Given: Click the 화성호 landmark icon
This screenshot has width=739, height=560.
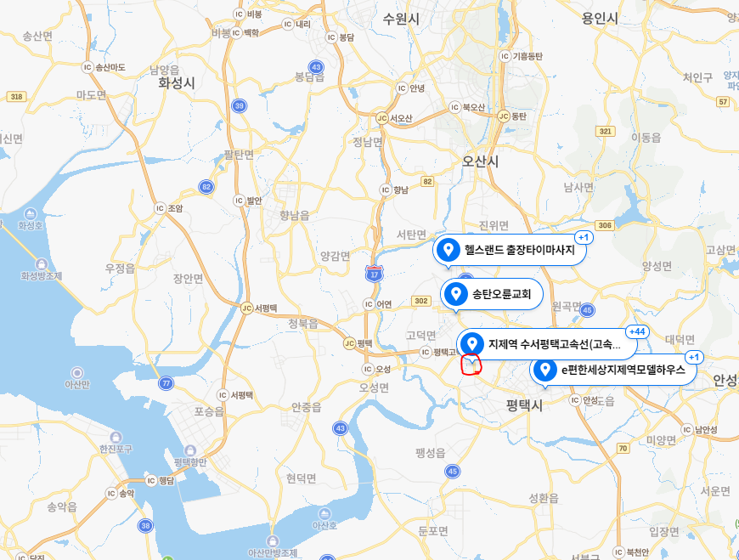Looking at the screenshot, I should coord(31,214).
